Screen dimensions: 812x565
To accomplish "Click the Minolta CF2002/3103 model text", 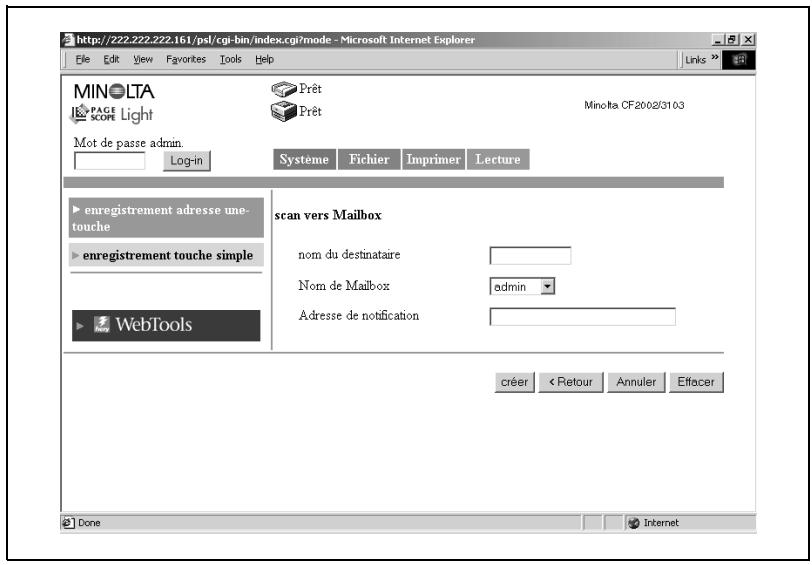I will click(x=634, y=106).
